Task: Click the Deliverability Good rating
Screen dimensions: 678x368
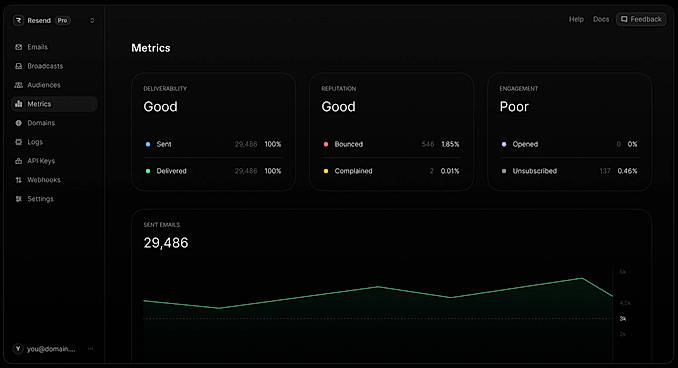Action: (160, 107)
